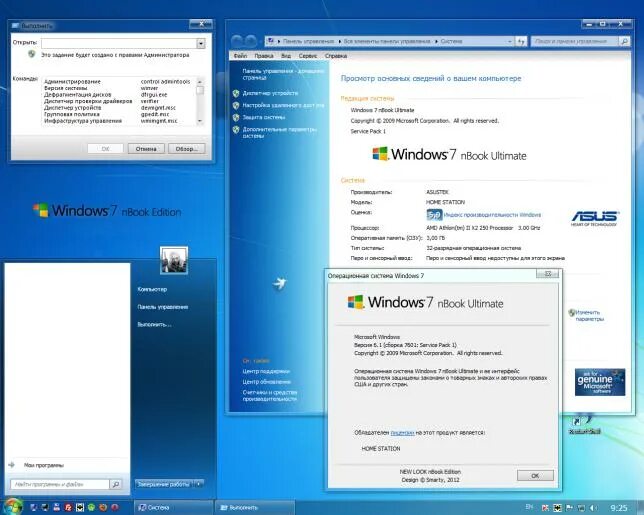Click Изменить параметры link
This screenshot has height=515, width=644.
tap(590, 315)
